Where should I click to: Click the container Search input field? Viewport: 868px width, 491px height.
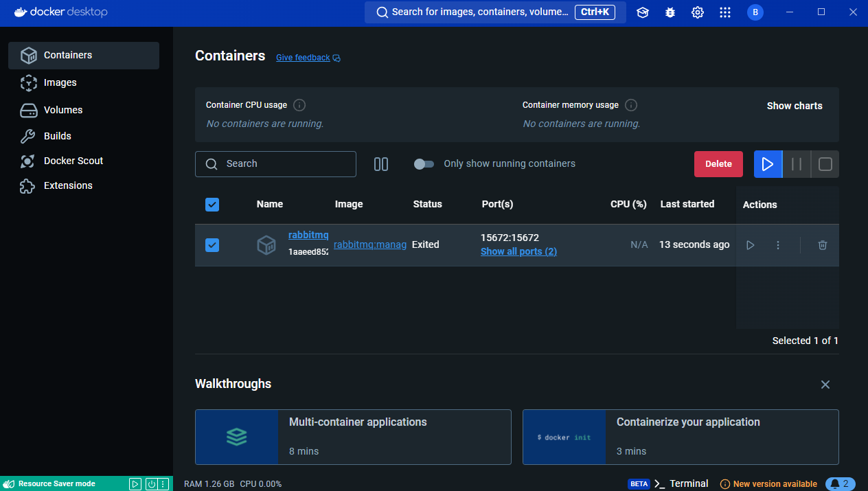pos(275,164)
